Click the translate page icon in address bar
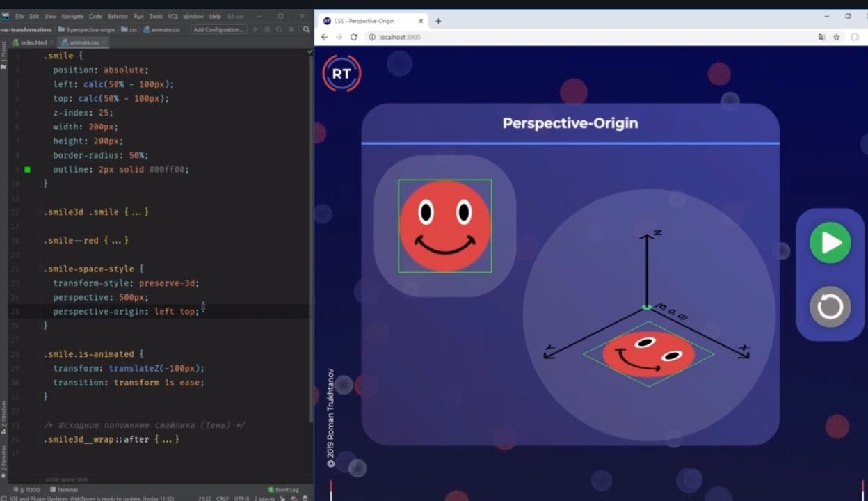 [x=821, y=37]
